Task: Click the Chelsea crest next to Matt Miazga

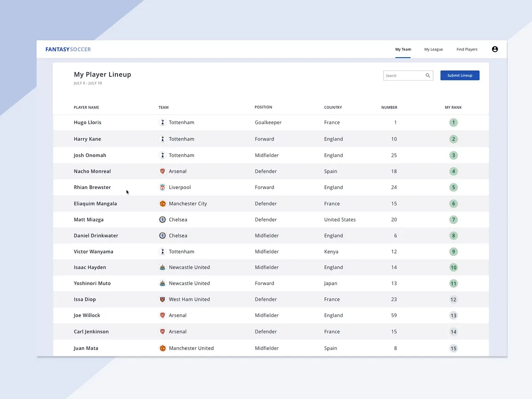Action: pyautogui.click(x=163, y=219)
